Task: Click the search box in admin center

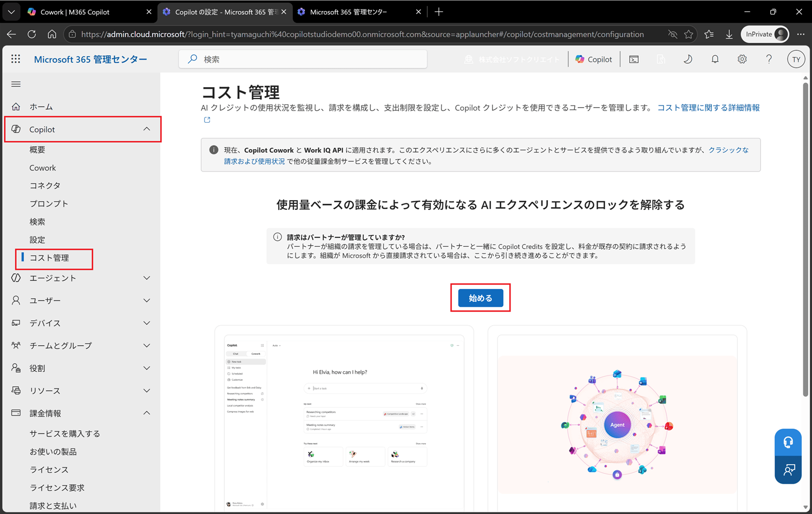Action: tap(303, 59)
